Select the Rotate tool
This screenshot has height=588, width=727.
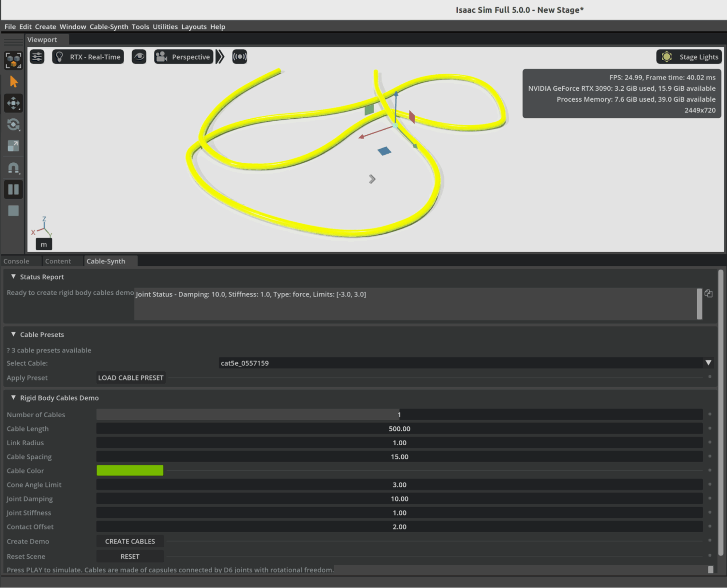(13, 124)
